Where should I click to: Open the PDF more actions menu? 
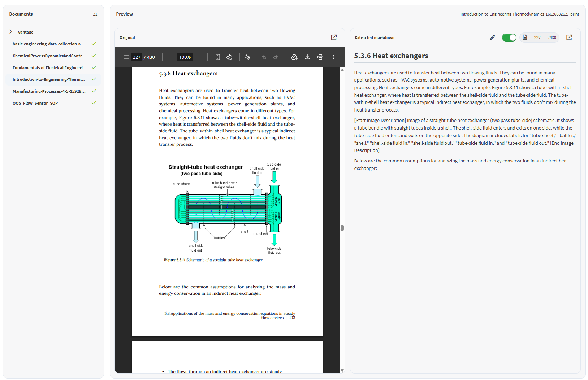pyautogui.click(x=333, y=57)
